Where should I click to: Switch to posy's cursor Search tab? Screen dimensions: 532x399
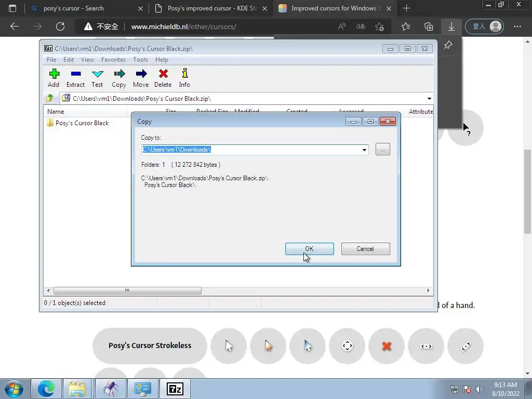(87, 8)
